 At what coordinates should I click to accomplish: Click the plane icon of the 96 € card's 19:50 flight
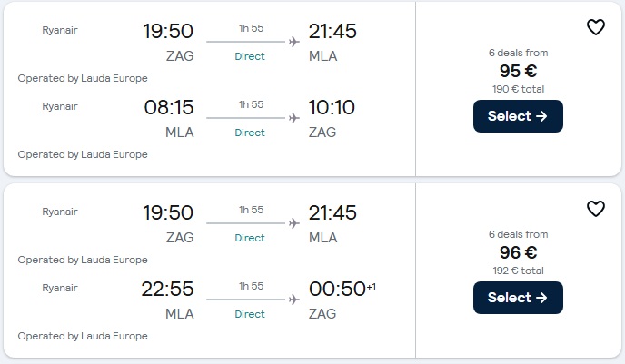click(x=293, y=223)
